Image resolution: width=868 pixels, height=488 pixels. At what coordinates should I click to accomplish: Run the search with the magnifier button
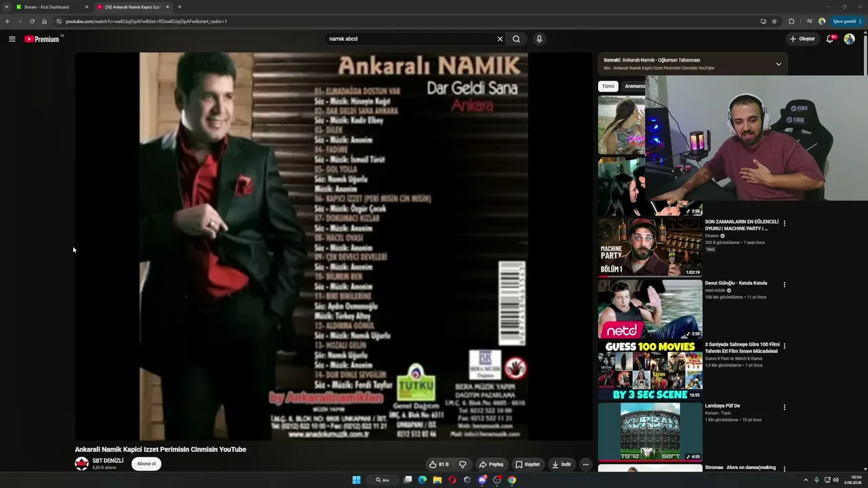tap(516, 39)
